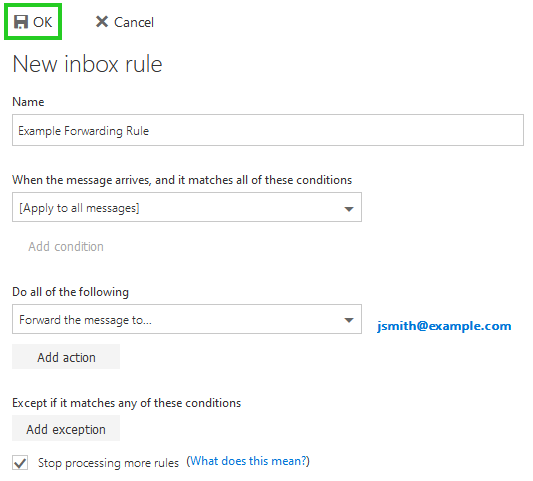533x481 pixels.
Task: Click into the rule Name text field
Action: pos(268,130)
